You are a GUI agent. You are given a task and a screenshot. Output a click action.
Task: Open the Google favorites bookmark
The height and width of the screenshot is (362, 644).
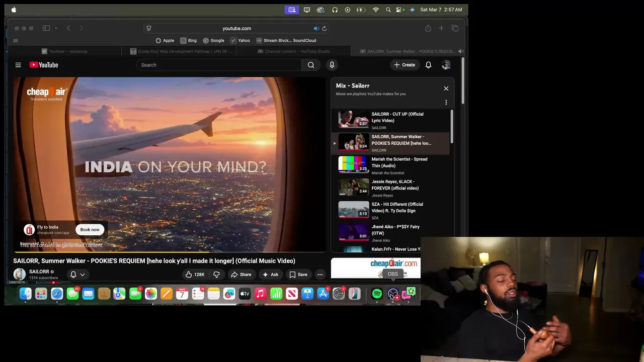(x=213, y=41)
